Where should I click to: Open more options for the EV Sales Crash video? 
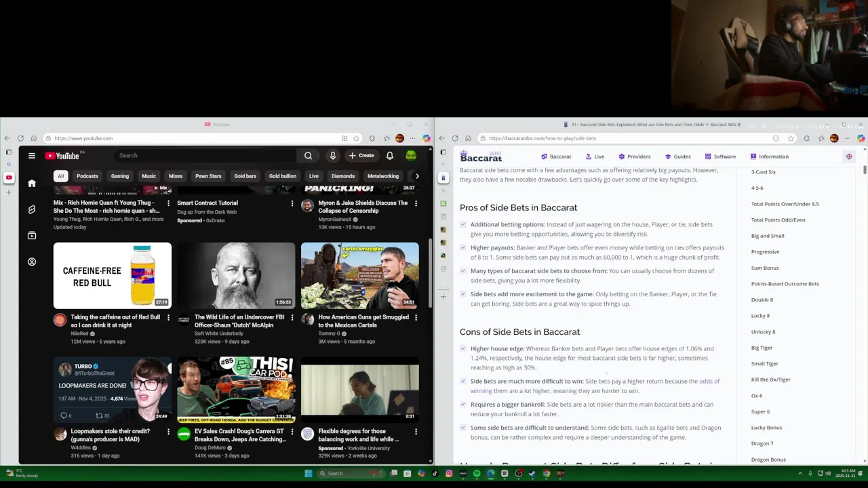[x=292, y=431]
